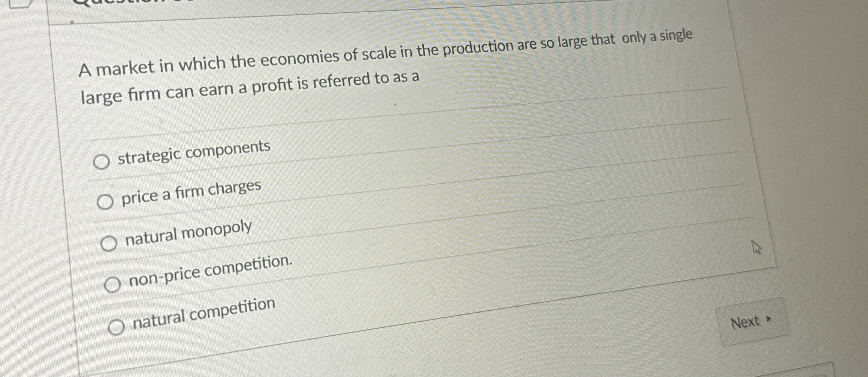Image resolution: width=868 pixels, height=377 pixels.
Task: Choose the natural monopoly option
Action: coord(109,243)
